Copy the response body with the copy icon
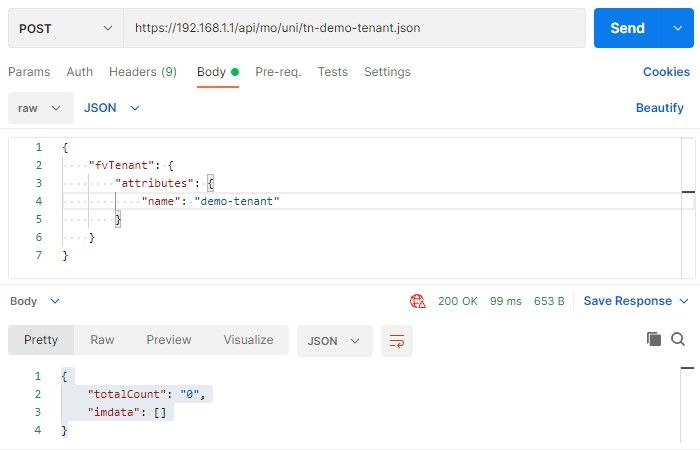The image size is (700, 450). (654, 339)
